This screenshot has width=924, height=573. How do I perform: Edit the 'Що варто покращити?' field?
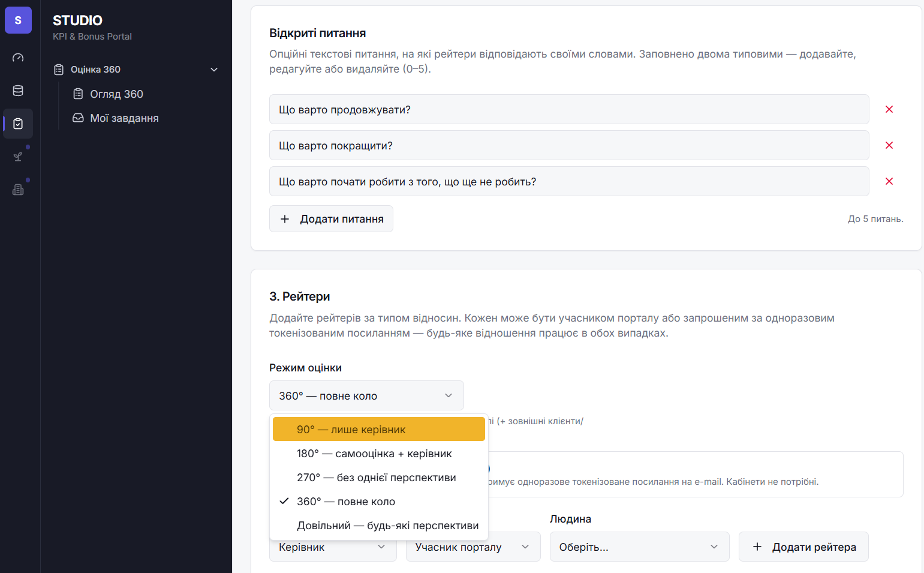569,145
